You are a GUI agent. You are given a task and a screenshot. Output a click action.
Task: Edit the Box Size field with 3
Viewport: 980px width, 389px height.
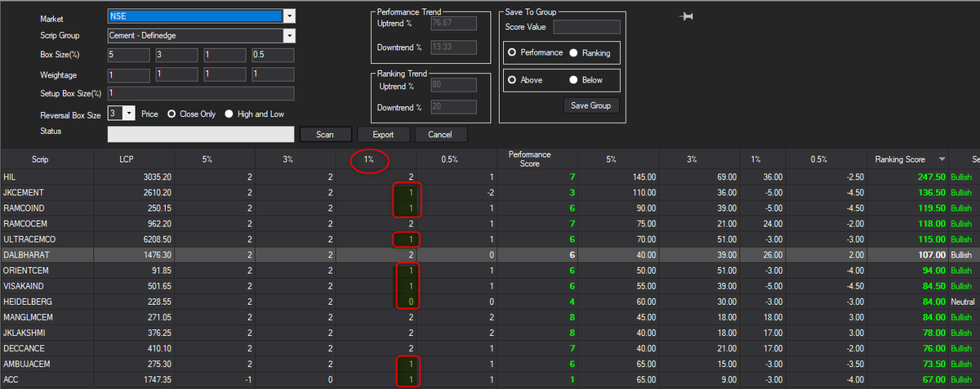(176, 55)
